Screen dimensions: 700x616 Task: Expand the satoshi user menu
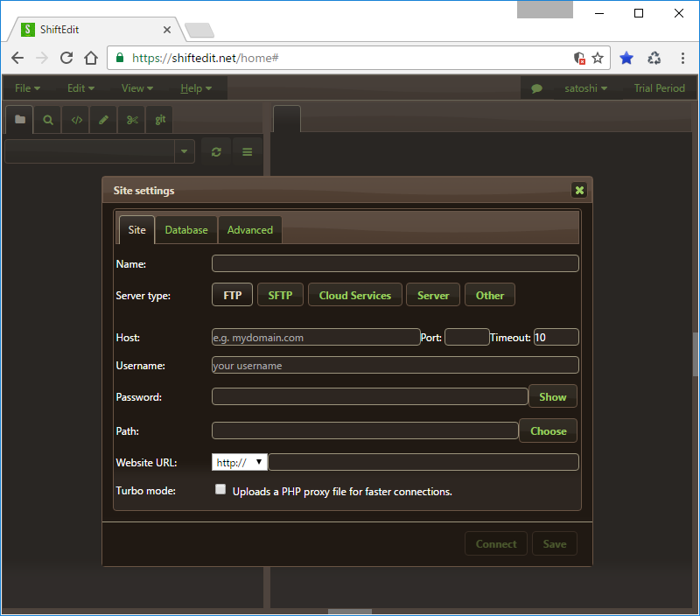585,88
